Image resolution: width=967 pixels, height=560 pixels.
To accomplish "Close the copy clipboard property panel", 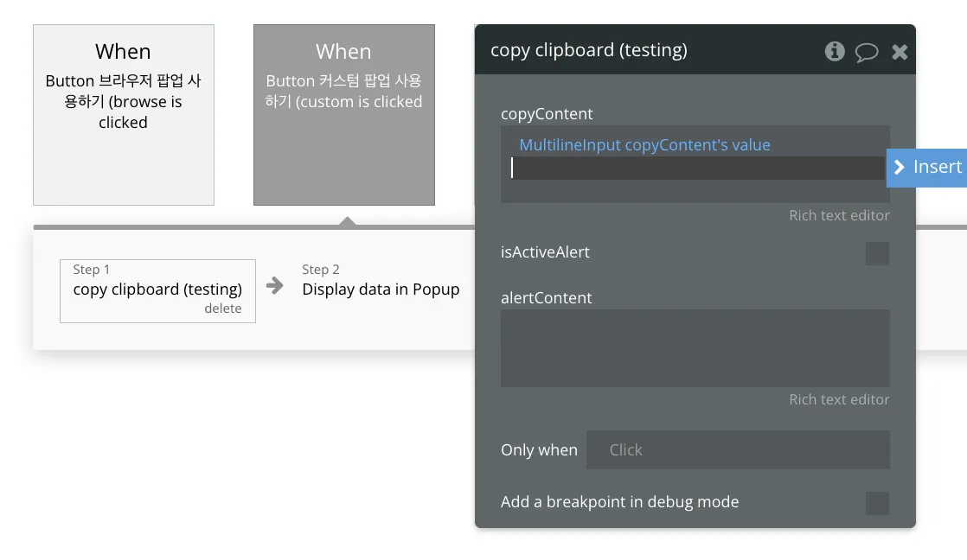I will [x=900, y=52].
